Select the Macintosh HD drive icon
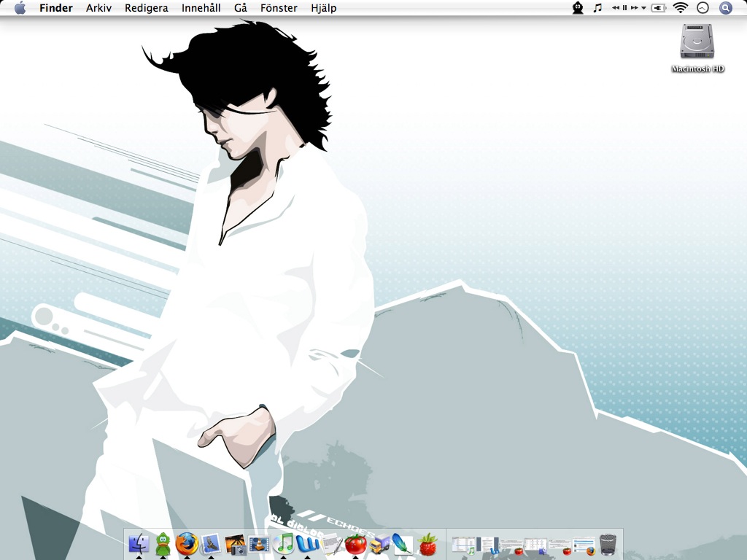Image resolution: width=747 pixels, height=560 pixels. click(697, 42)
